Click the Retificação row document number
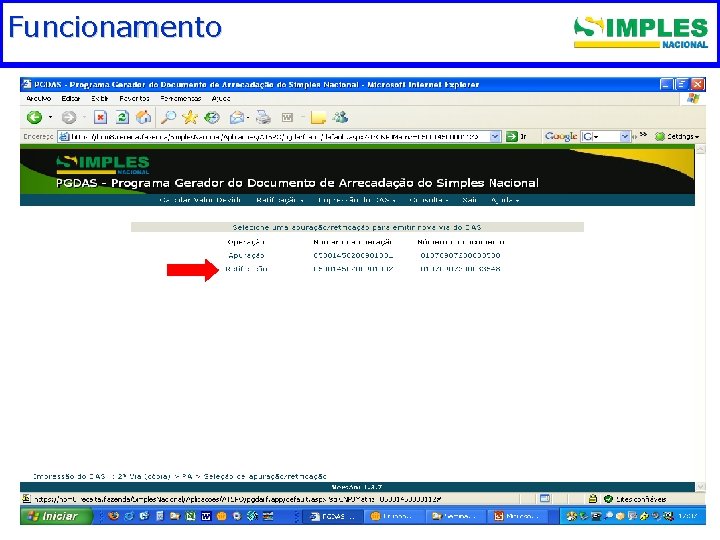This screenshot has width=720, height=540. point(460,269)
